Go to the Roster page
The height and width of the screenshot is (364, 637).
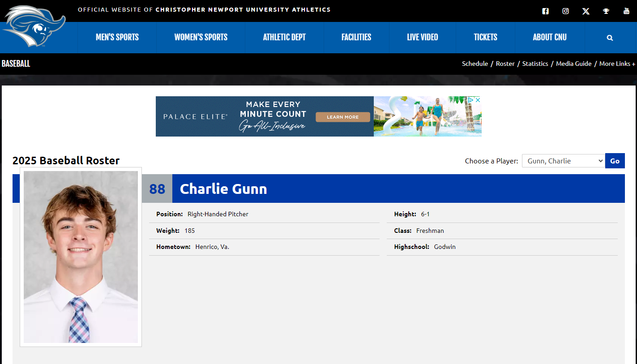coord(505,64)
